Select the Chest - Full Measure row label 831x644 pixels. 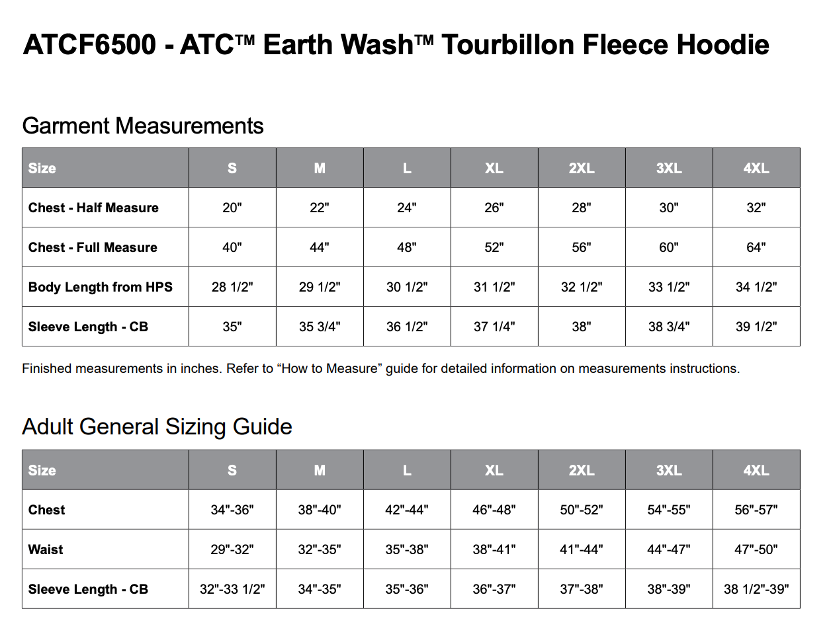click(93, 247)
